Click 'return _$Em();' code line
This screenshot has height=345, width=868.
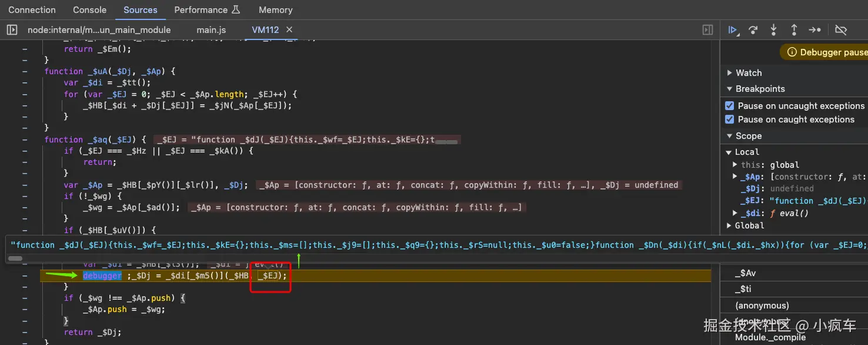point(98,49)
